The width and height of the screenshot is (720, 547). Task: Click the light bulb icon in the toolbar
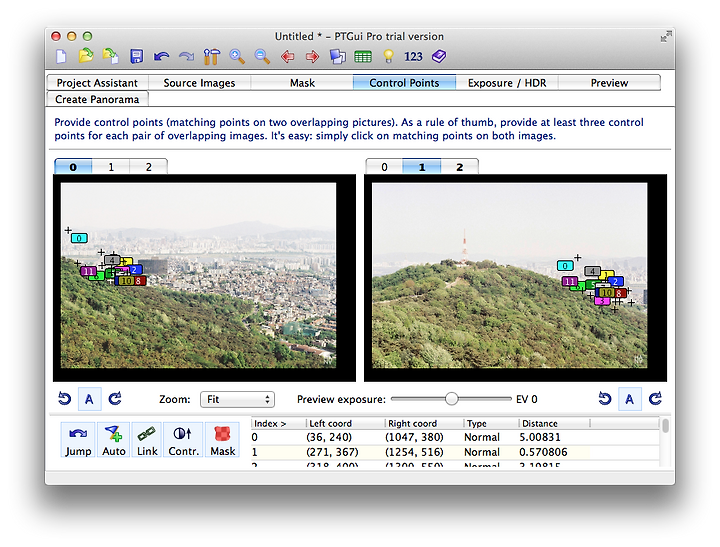[x=388, y=56]
